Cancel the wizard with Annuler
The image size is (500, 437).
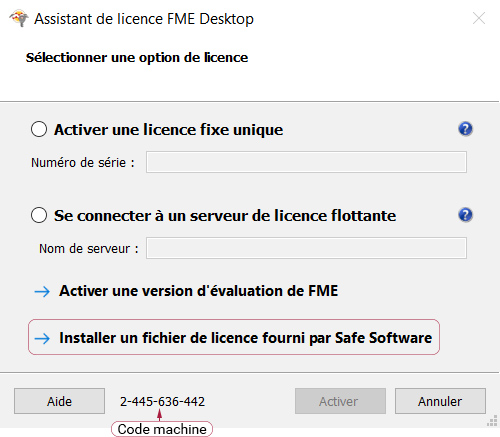pos(440,401)
